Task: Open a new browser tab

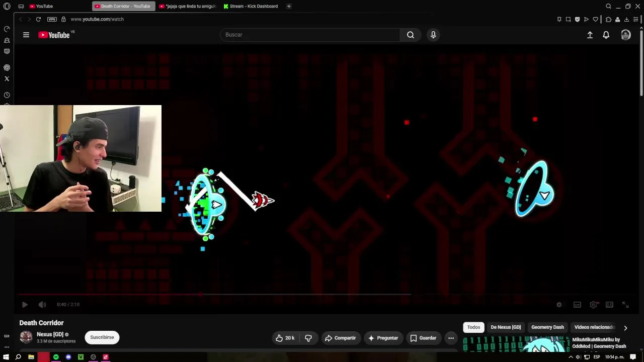Action: pyautogui.click(x=289, y=6)
